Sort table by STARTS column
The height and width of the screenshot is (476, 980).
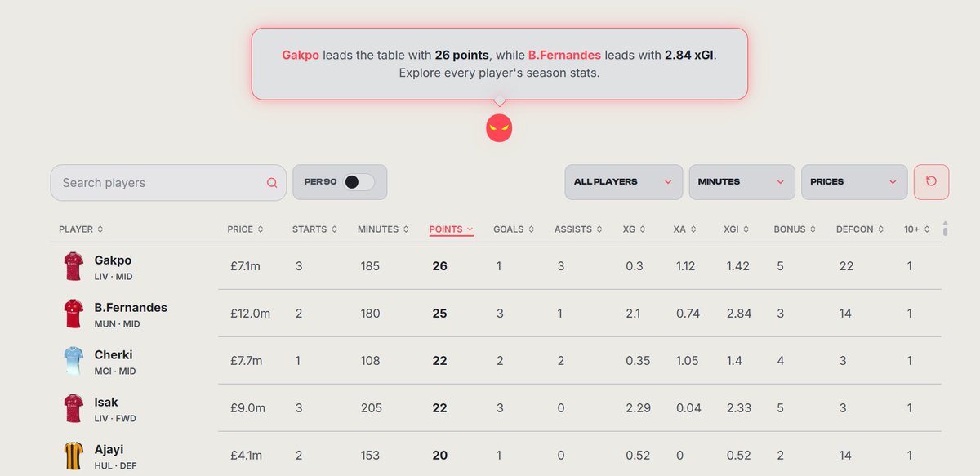314,229
